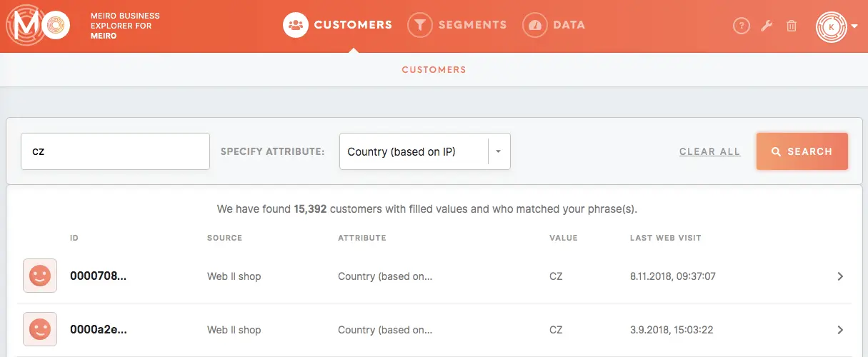Viewport: 868px width, 357px height.
Task: Open the help question mark icon
Action: (742, 26)
